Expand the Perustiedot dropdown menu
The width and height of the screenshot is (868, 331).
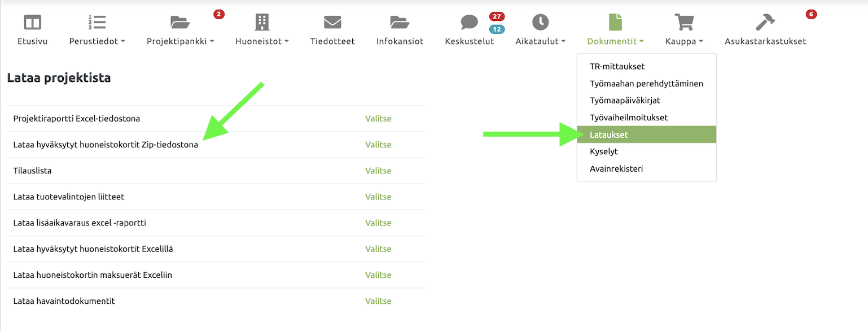pos(97,41)
